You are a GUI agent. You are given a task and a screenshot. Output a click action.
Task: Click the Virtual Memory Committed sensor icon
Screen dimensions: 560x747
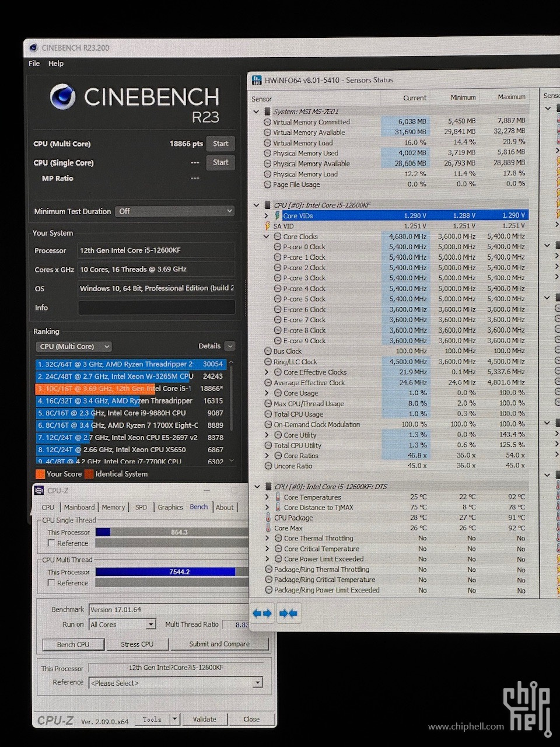(267, 122)
